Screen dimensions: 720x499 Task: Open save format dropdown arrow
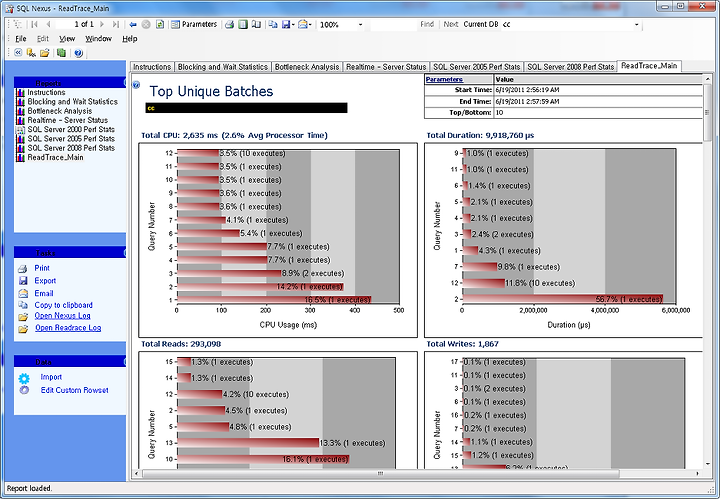pyautogui.click(x=293, y=24)
